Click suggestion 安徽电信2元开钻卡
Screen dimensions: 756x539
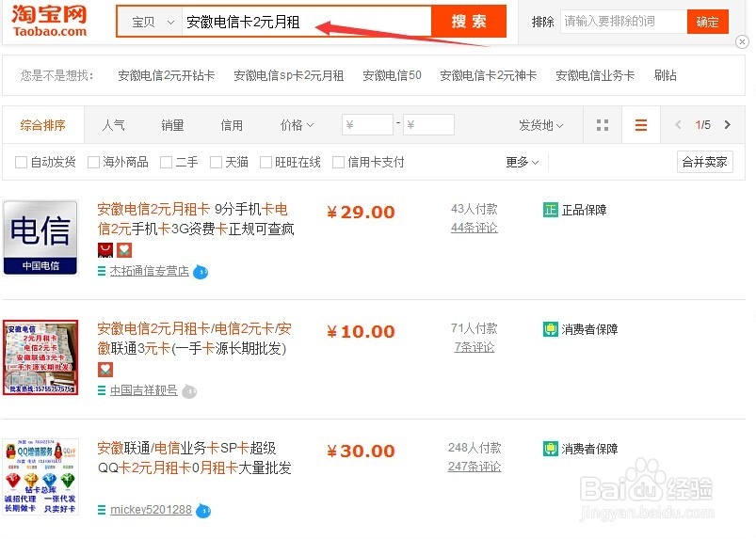point(167,75)
